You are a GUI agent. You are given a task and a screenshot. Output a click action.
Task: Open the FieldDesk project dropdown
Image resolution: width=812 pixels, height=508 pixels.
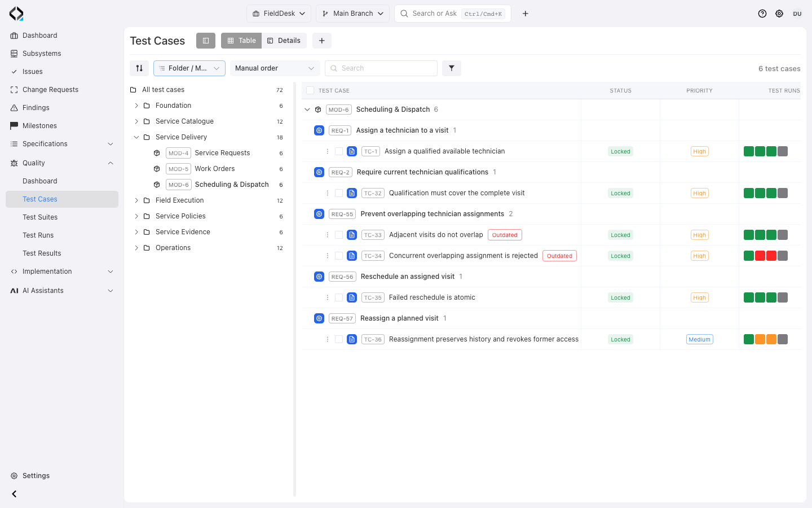pyautogui.click(x=279, y=14)
